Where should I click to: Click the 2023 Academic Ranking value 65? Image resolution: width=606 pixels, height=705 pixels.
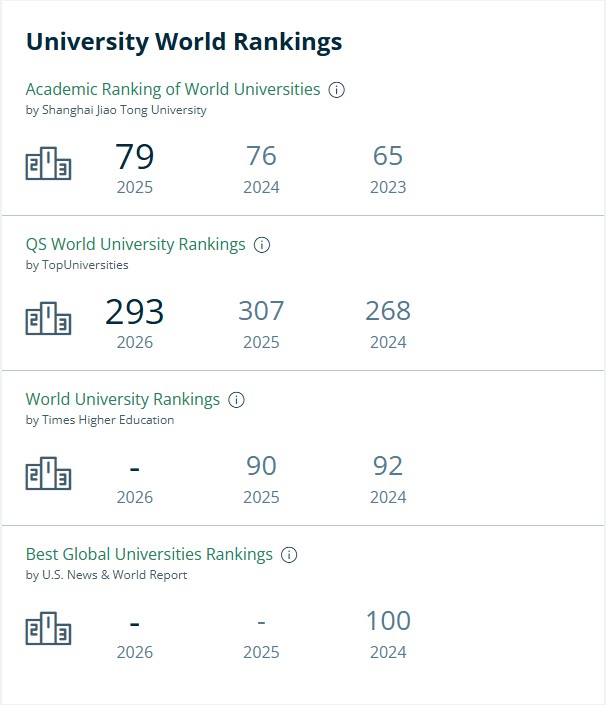(x=388, y=156)
